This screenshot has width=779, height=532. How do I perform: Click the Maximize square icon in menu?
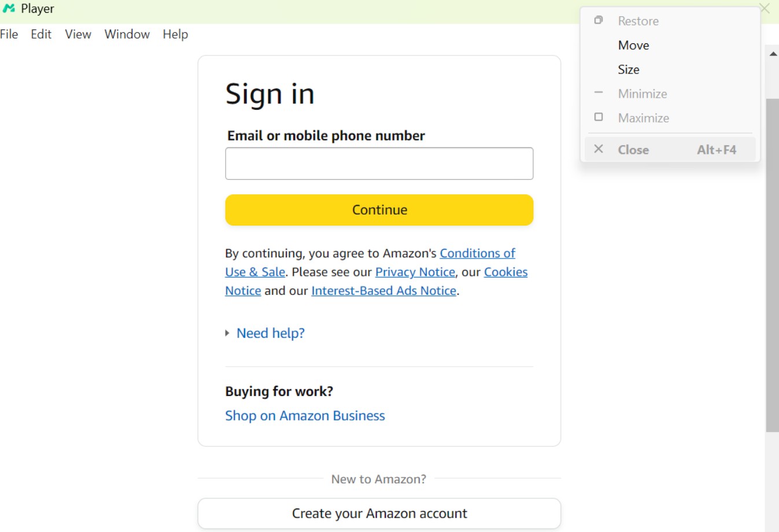pyautogui.click(x=599, y=117)
